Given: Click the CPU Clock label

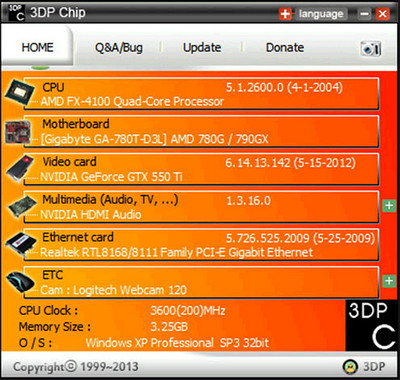Looking at the screenshot, I should [x=48, y=311].
